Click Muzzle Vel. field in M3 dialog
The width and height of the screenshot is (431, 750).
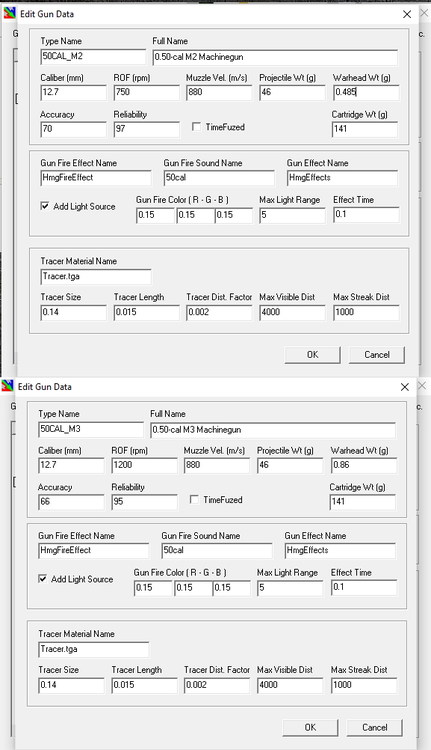tap(217, 465)
